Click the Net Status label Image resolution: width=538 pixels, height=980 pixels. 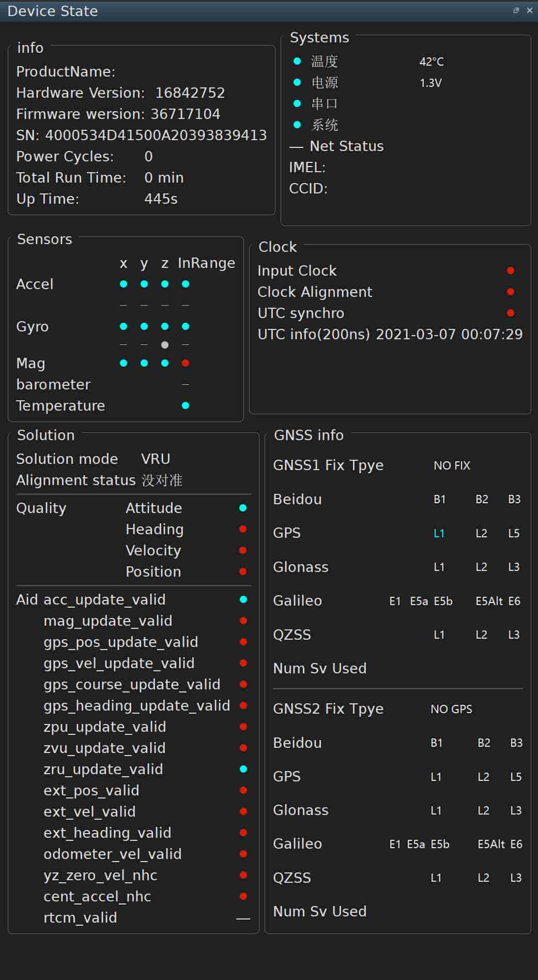[346, 146]
